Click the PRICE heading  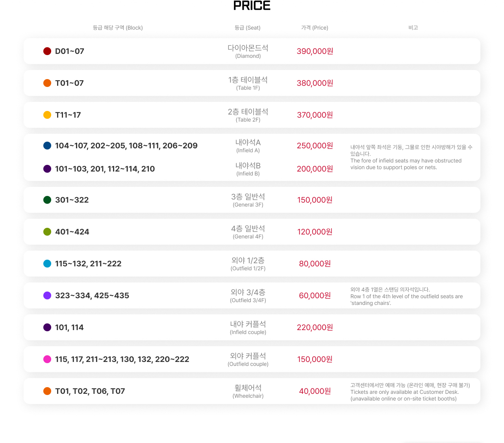click(252, 6)
